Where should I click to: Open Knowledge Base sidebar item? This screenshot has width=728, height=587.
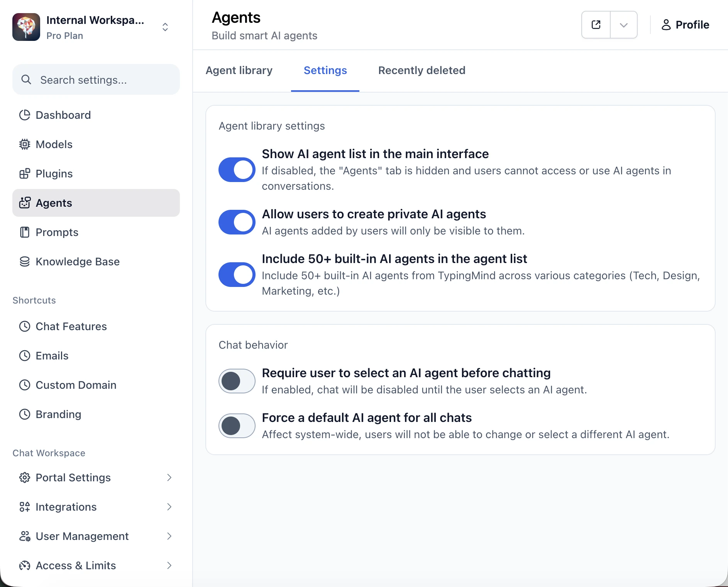pyautogui.click(x=96, y=261)
